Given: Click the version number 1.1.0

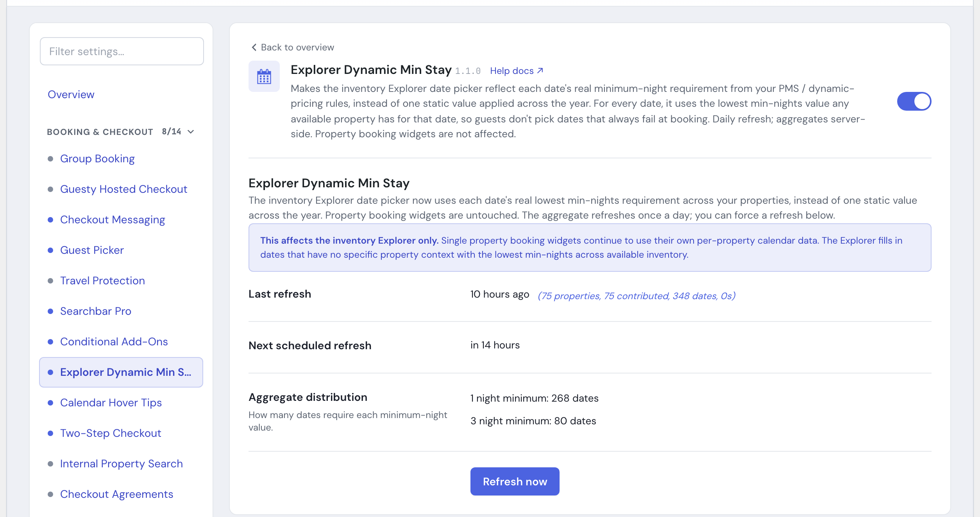Looking at the screenshot, I should pyautogui.click(x=468, y=71).
